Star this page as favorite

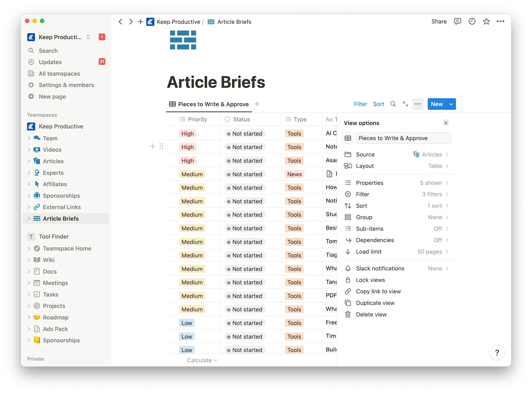pos(486,21)
